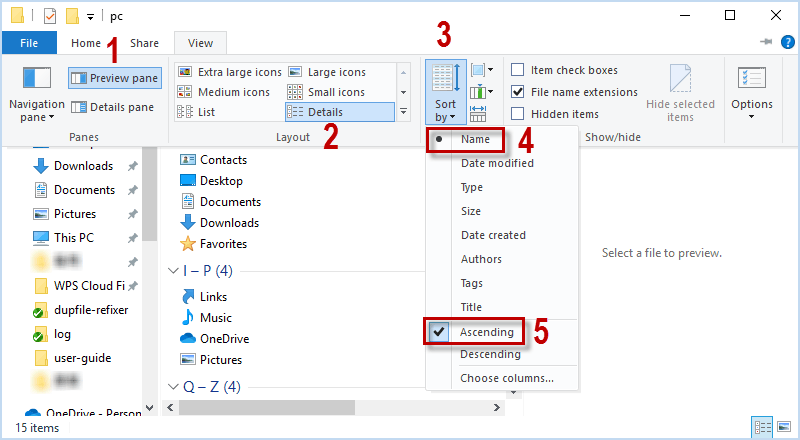Image resolution: width=800 pixels, height=440 pixels.
Task: Collapse the I – P group
Action: [x=173, y=271]
